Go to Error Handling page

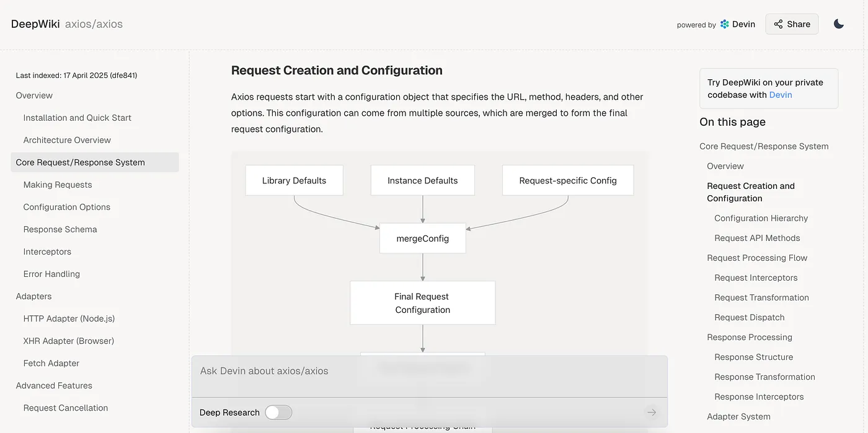51,274
